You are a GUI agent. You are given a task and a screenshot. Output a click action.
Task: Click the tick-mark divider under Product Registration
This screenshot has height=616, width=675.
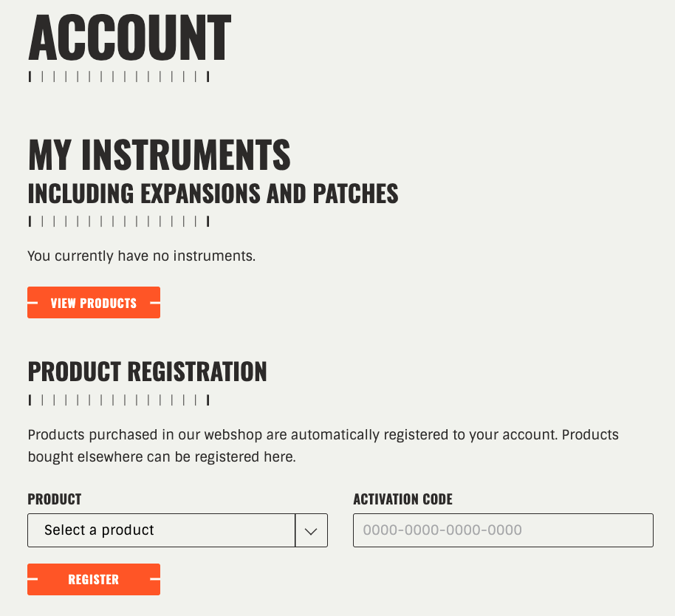(x=119, y=400)
